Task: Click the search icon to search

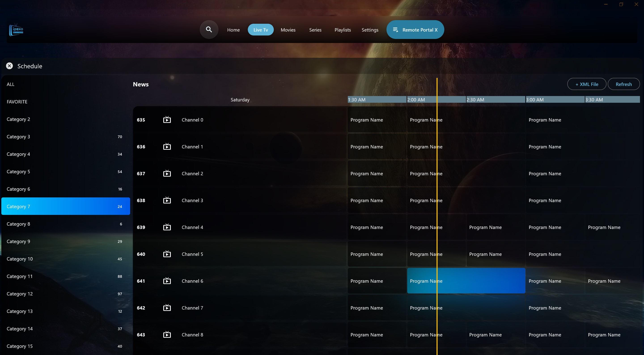Action: click(209, 29)
